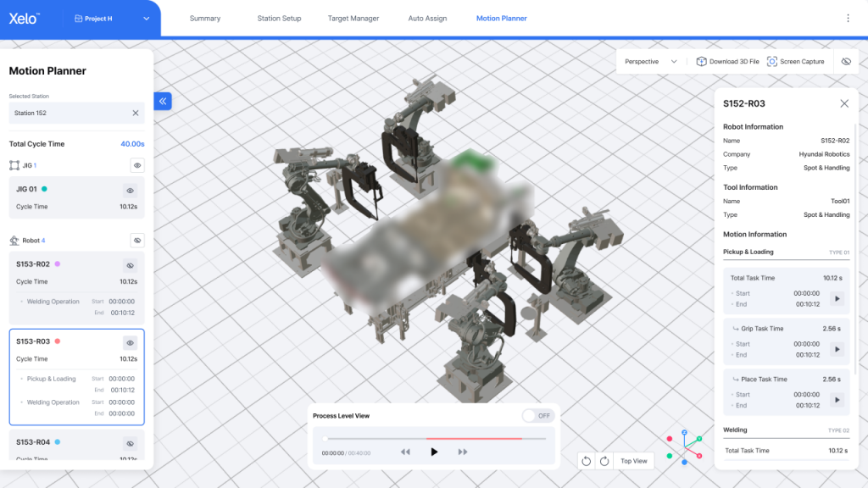Show hidden robot S153-R02
868x488 pixels.
click(x=130, y=265)
